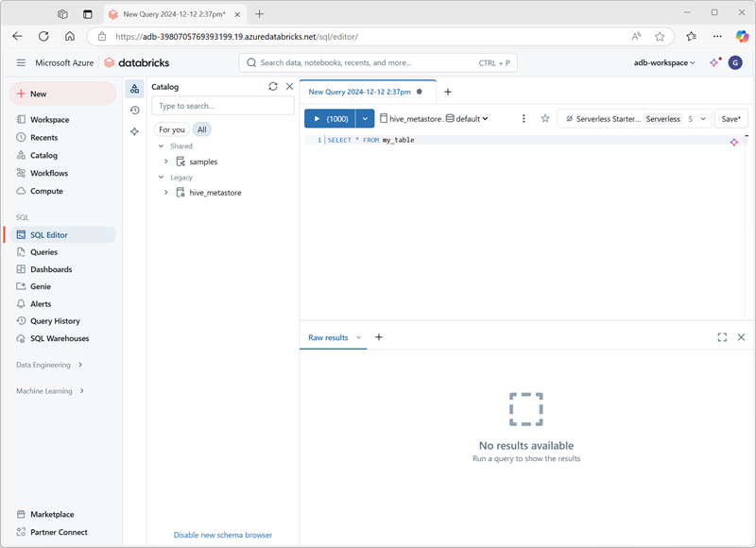Open the run options dropdown arrow
The width and height of the screenshot is (756, 548).
click(x=365, y=118)
